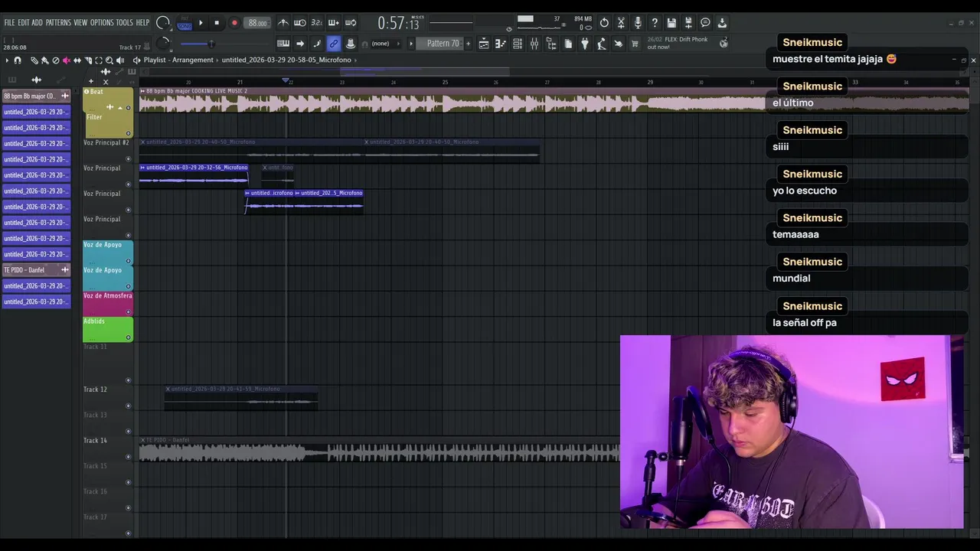The height and width of the screenshot is (551, 980).
Task: Select the playlist slip tool
Action: pyautogui.click(x=77, y=60)
